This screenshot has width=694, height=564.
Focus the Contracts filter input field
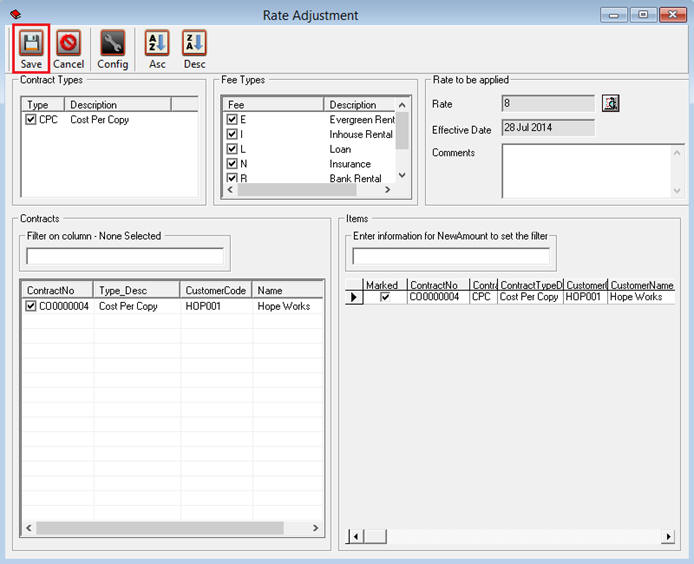tap(125, 256)
